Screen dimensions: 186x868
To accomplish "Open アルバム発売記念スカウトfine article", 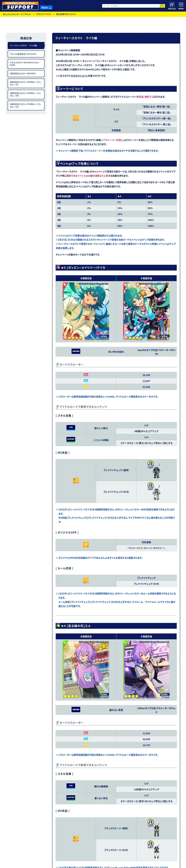I will (x=26, y=54).
